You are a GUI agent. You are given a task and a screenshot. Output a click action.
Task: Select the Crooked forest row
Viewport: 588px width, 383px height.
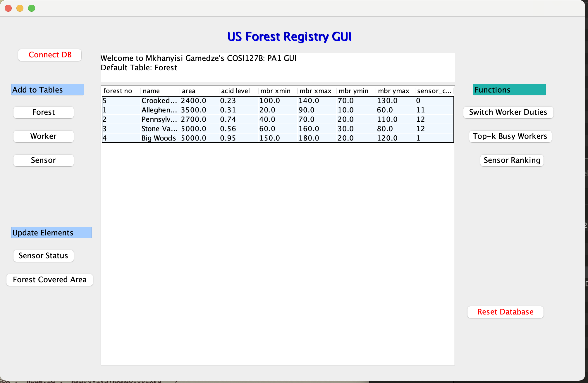pyautogui.click(x=159, y=101)
